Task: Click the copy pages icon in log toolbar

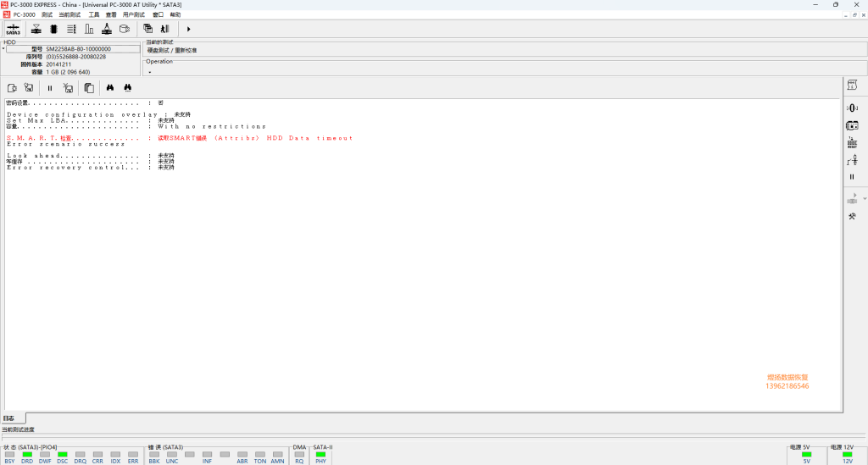Action: tap(89, 88)
